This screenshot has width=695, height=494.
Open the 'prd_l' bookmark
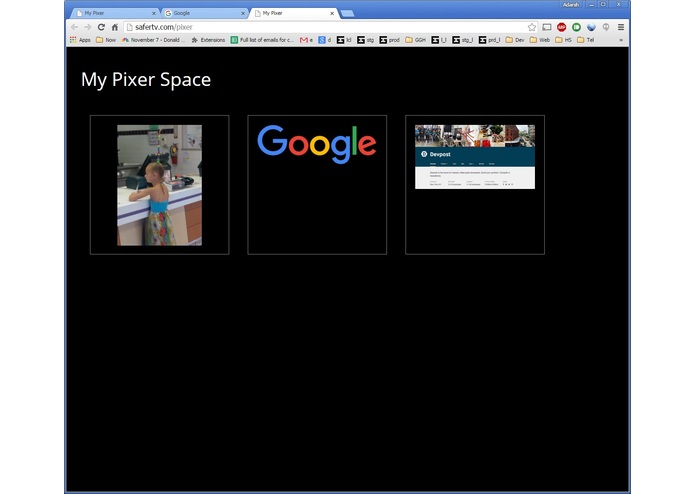click(490, 40)
